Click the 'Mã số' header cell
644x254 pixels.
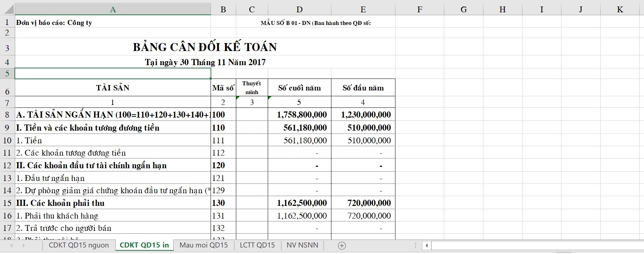[223, 88]
